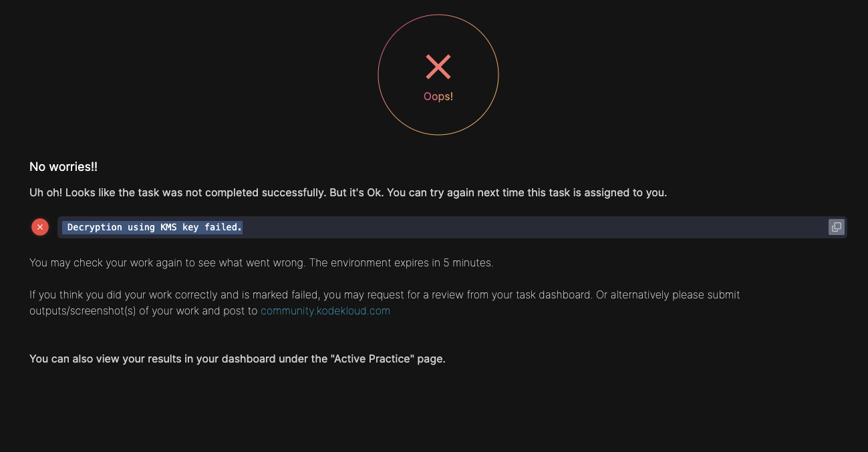Click the small red error circle icon
The height and width of the screenshot is (452, 868).
click(40, 227)
